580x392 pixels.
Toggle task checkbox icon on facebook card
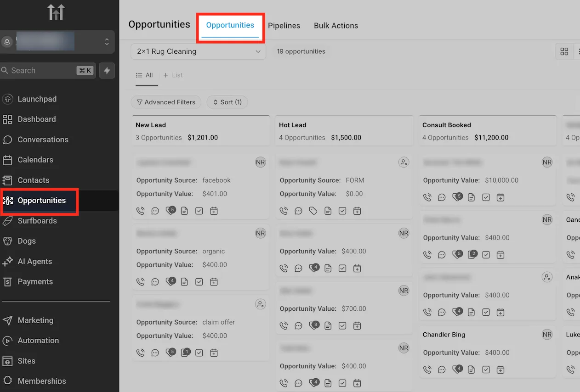coord(199,211)
